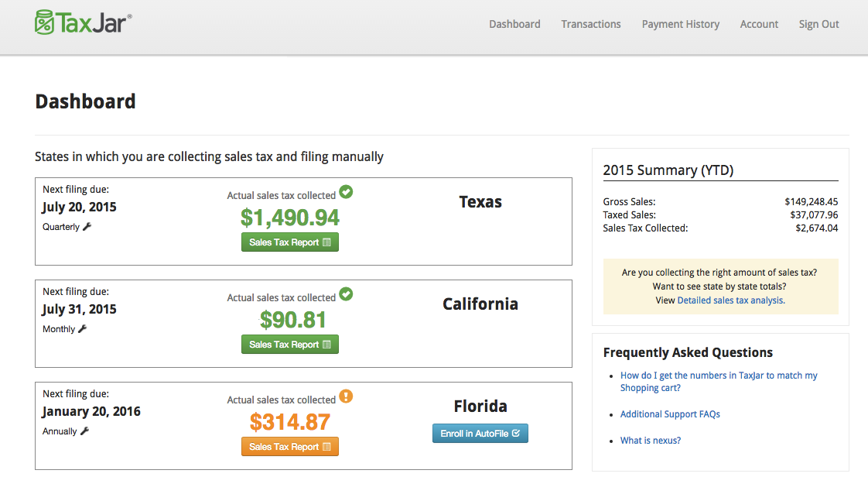Enroll Florida in AutoFile
This screenshot has width=868, height=477.
(x=480, y=434)
